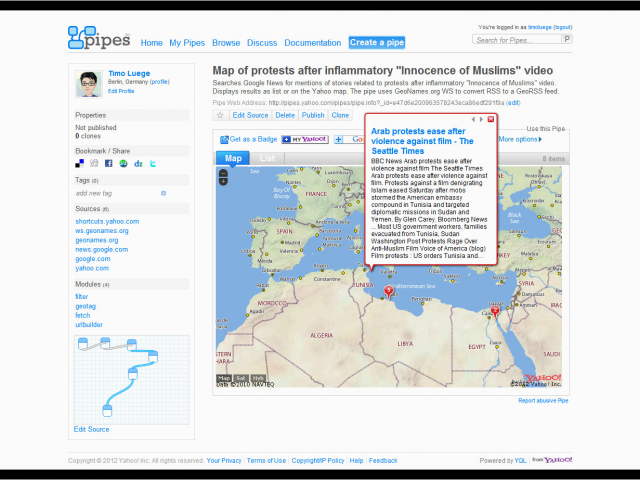Screen dimensions: 640x480
Task: Select the Map view type button
Action: (224, 378)
